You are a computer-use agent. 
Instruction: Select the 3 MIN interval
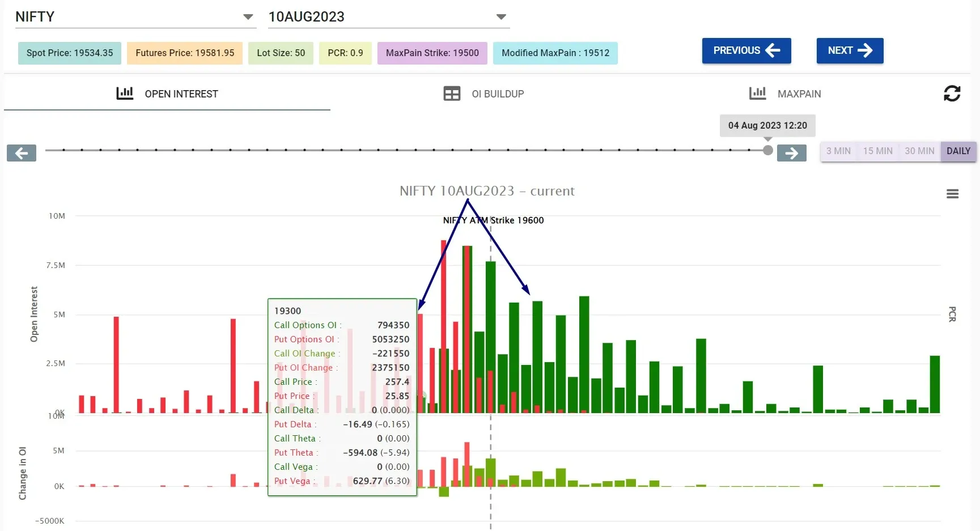coord(838,151)
